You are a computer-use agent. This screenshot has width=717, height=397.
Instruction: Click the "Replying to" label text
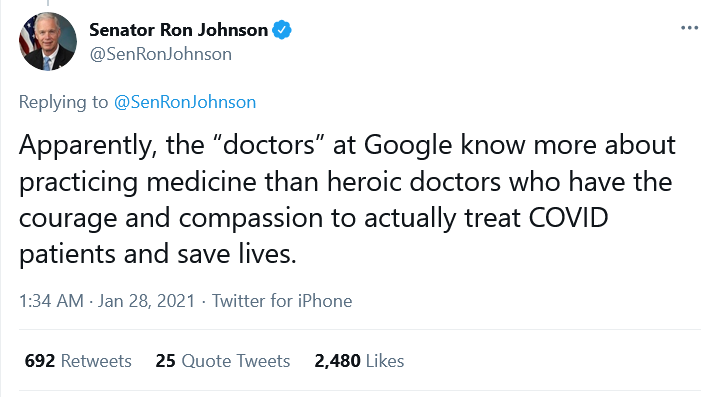click(63, 102)
